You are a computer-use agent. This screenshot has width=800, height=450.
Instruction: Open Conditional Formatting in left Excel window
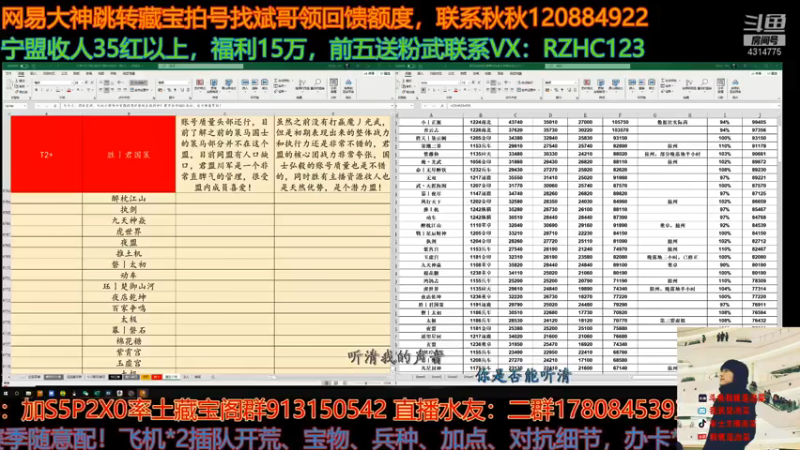coord(200,85)
